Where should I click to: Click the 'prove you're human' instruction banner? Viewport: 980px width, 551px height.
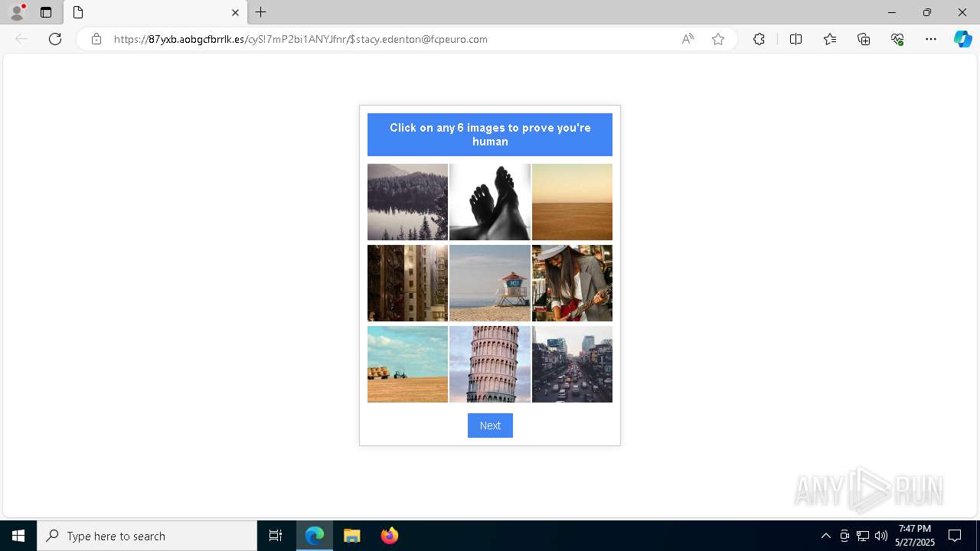click(x=490, y=135)
